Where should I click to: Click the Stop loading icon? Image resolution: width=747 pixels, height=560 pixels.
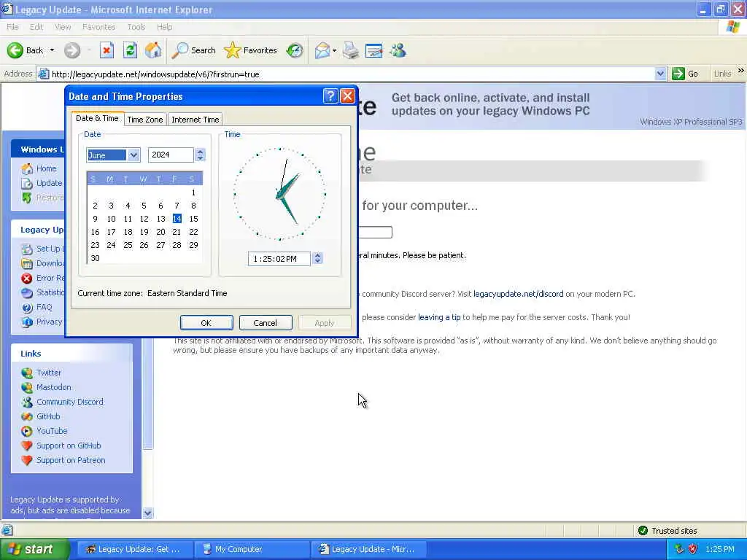tap(107, 50)
